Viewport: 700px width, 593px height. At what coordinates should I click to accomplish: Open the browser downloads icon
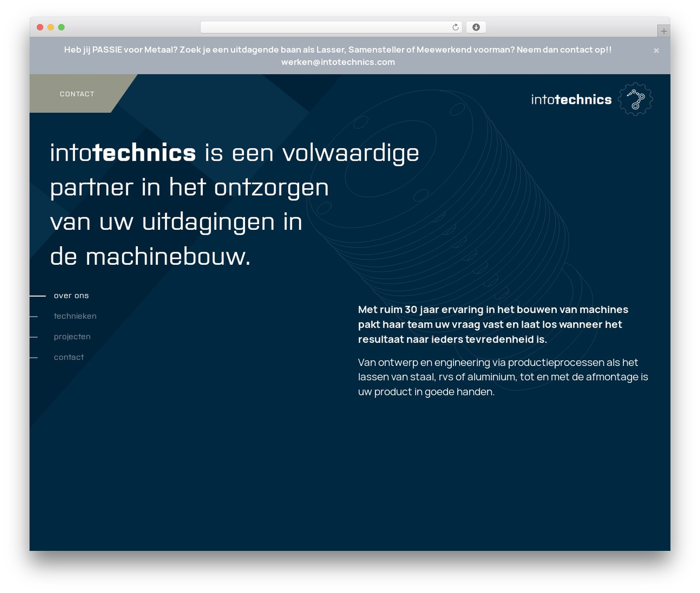476,27
